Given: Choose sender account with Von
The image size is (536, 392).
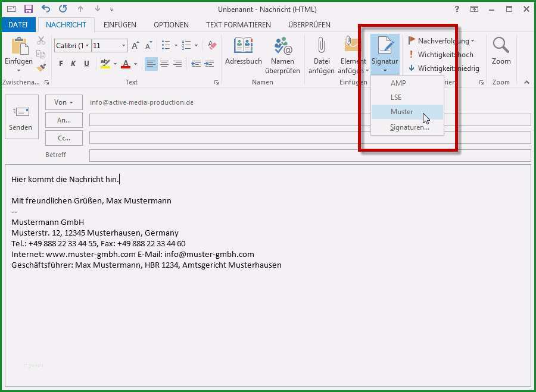Looking at the screenshot, I should coord(64,102).
